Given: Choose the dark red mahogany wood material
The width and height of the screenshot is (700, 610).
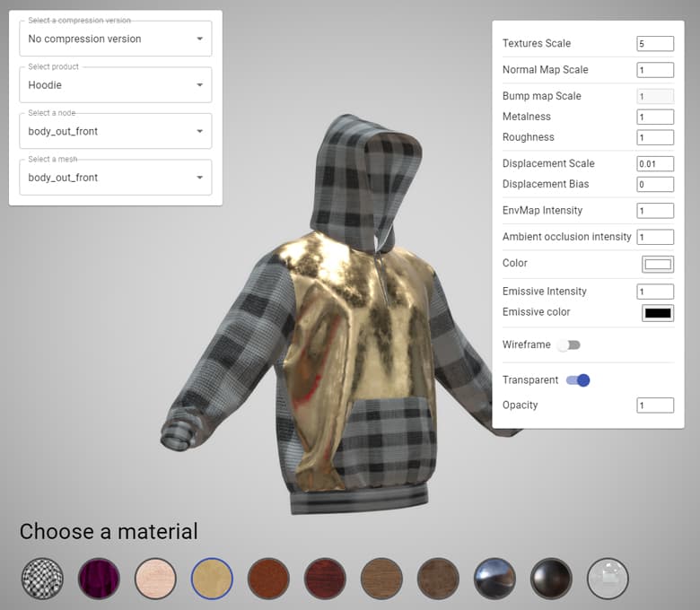Looking at the screenshot, I should click(x=325, y=579).
